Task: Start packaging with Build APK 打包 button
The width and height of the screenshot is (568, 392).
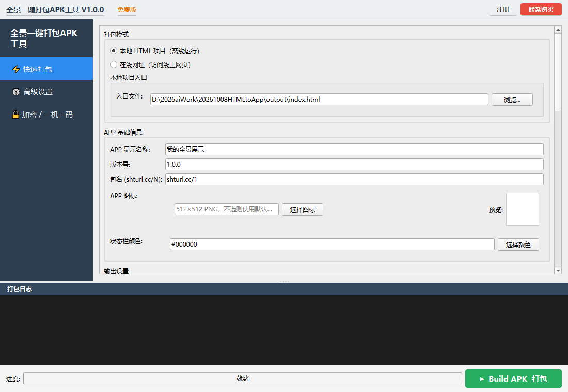Action: (513, 379)
